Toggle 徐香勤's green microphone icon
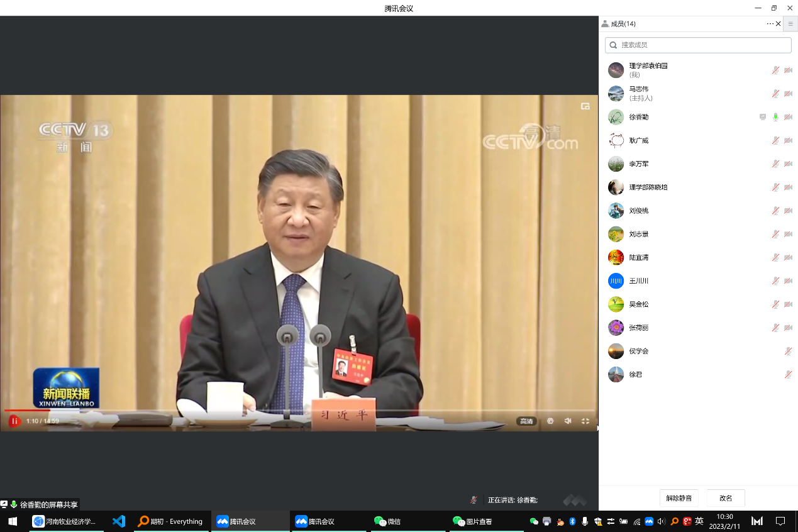Screen dimensions: 798x532 775,117
